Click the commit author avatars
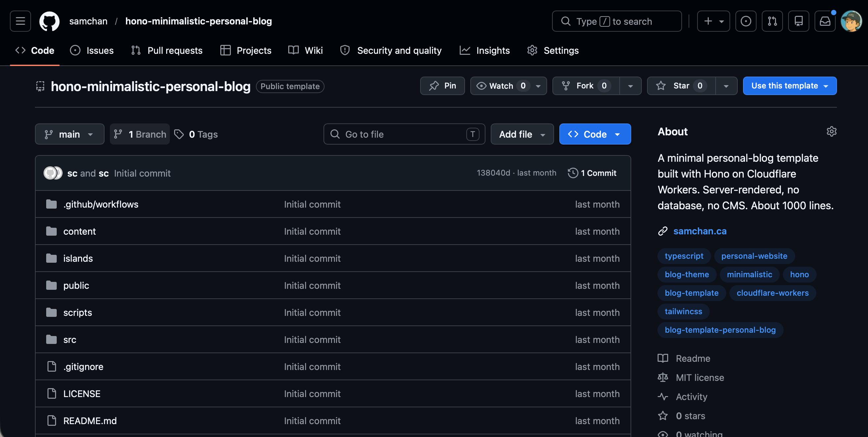The image size is (868, 437). pyautogui.click(x=53, y=173)
